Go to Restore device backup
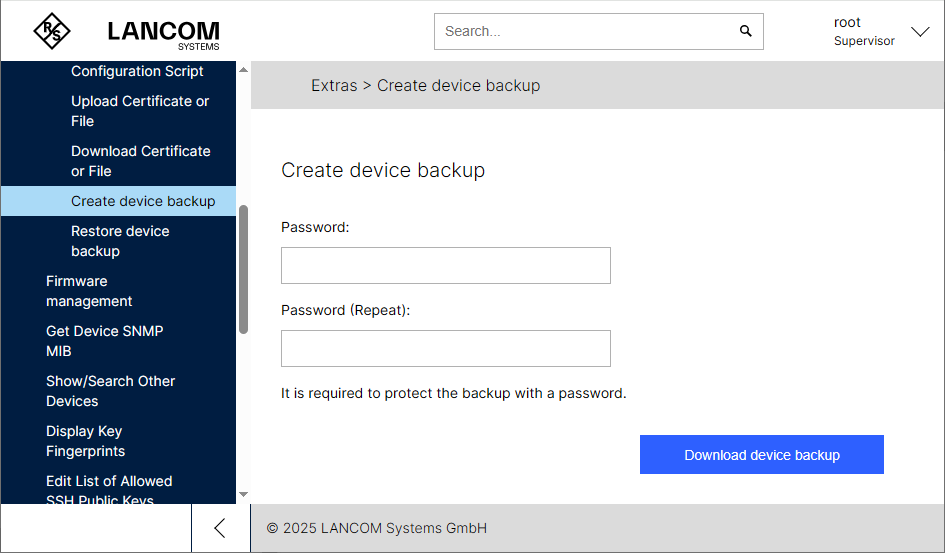This screenshot has width=945, height=553. tap(120, 241)
